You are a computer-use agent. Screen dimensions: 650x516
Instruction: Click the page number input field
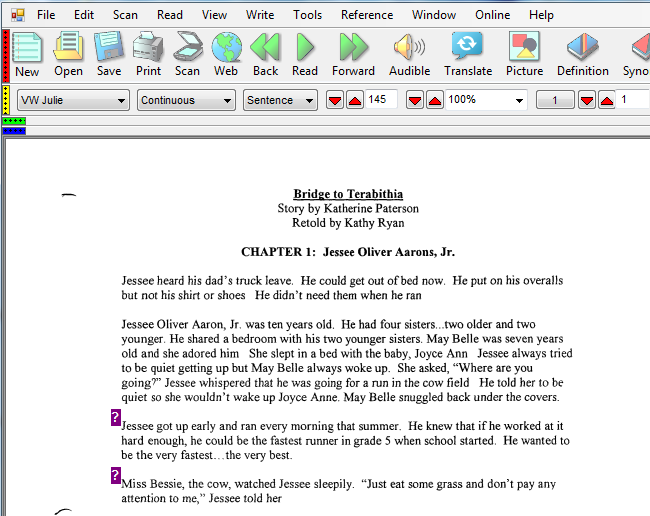click(633, 99)
